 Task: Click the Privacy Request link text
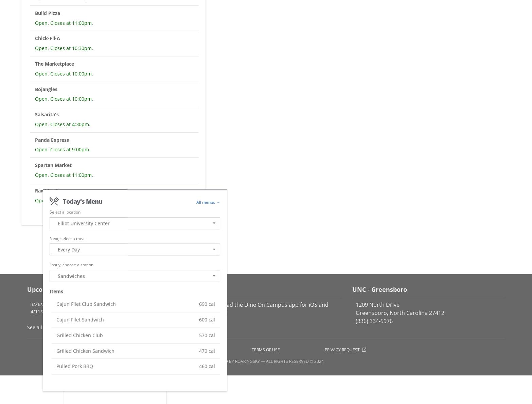click(342, 350)
